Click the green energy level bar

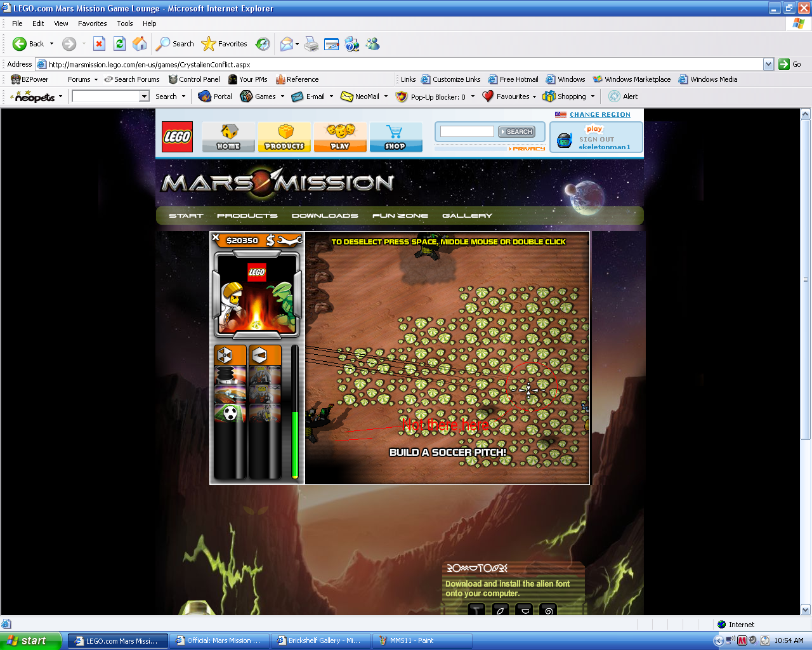click(x=295, y=444)
